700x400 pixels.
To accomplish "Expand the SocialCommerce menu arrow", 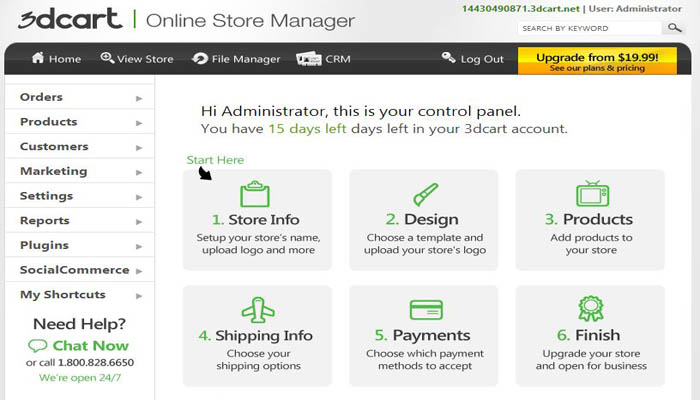I will (139, 271).
